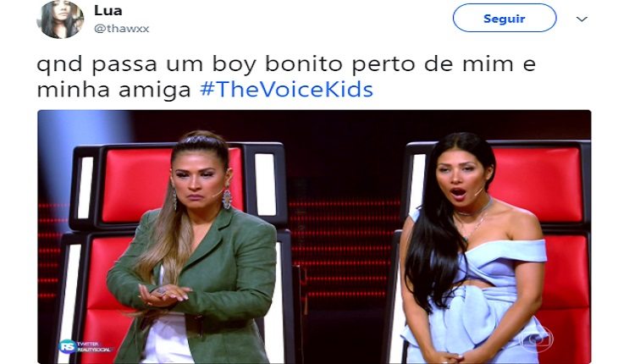Click the Globo logo watermark in photo

538,339
